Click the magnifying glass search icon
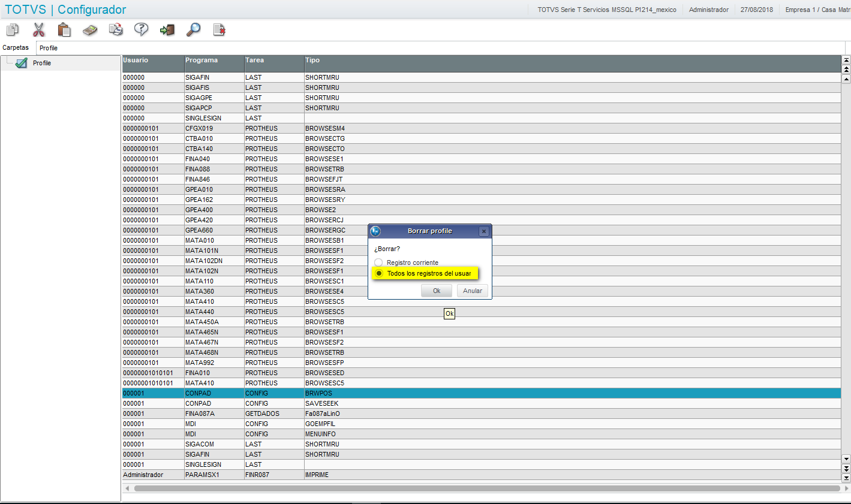851x504 pixels. pyautogui.click(x=193, y=29)
